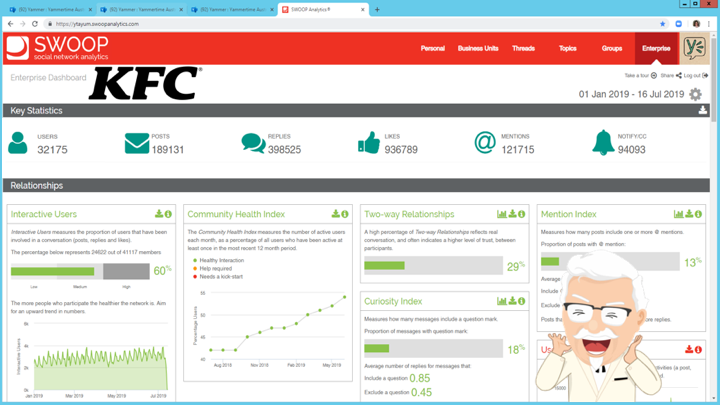Viewport: 720px width, 405px height.
Task: Open the Chrome menu three dots
Action: [709, 24]
